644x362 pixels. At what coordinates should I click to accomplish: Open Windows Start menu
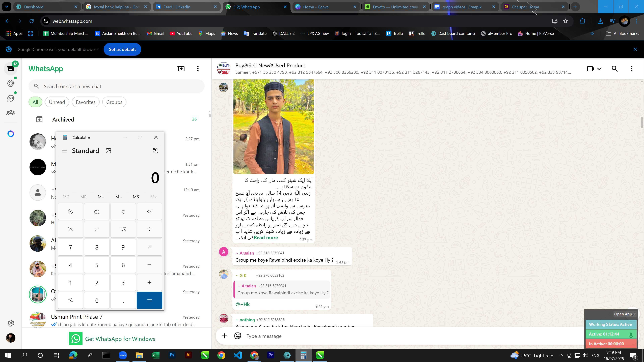click(8, 355)
